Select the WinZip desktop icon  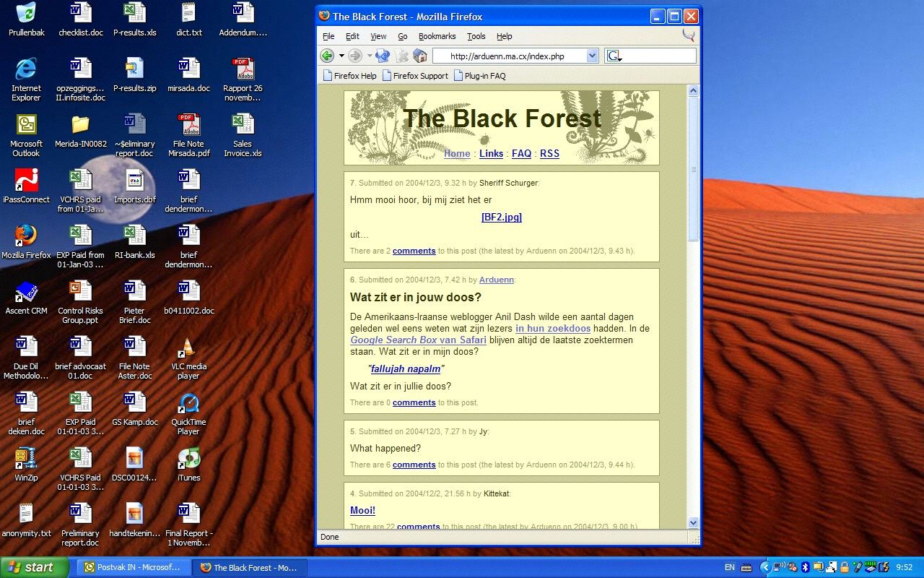(26, 464)
